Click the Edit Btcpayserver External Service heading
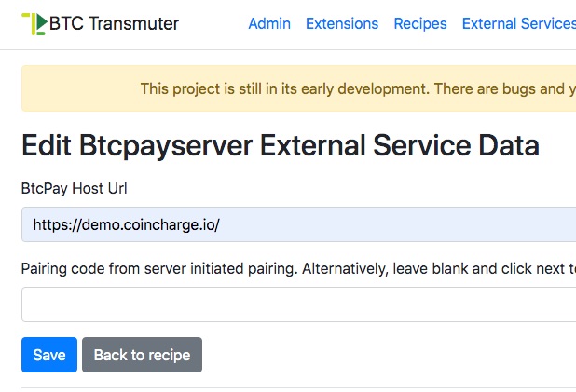This screenshot has height=392, width=576. 280,145
